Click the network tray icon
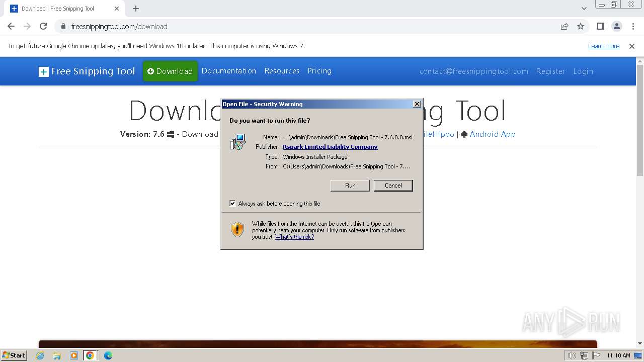Viewport: 644px width, 362px height. coord(584,355)
